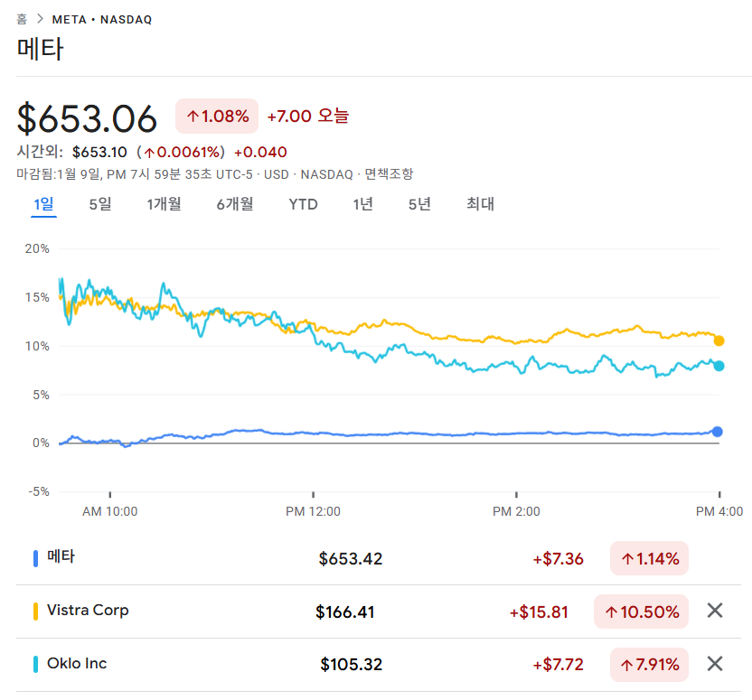Switch chart to the 1개월 range

point(164,204)
